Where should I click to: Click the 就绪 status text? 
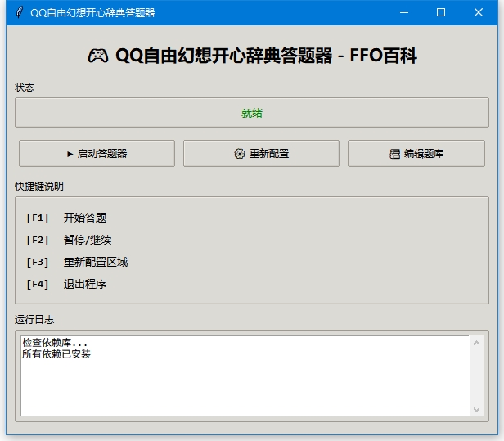click(252, 113)
